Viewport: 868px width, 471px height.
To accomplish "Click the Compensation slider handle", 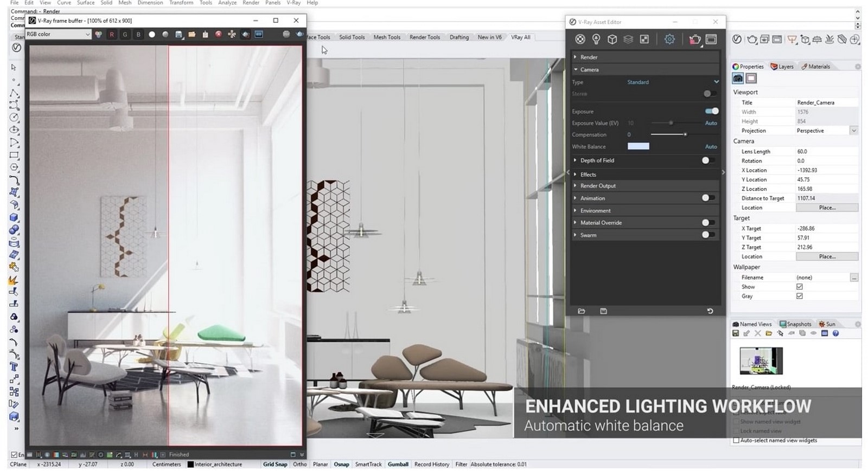I will point(685,134).
